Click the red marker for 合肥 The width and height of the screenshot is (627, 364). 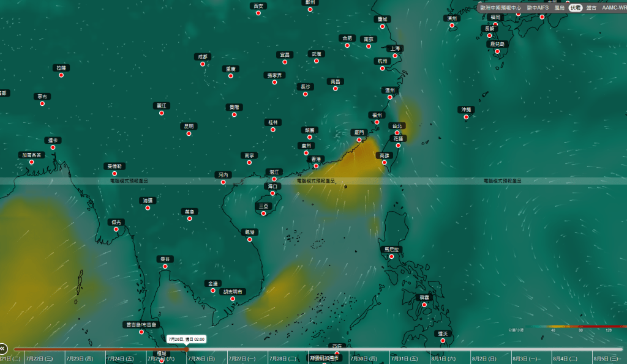point(347,45)
